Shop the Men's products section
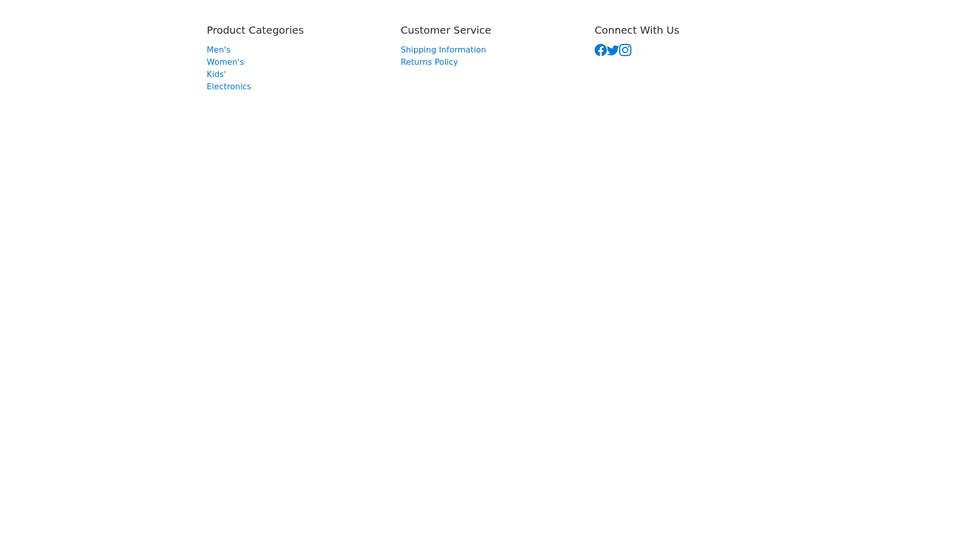 218,50
